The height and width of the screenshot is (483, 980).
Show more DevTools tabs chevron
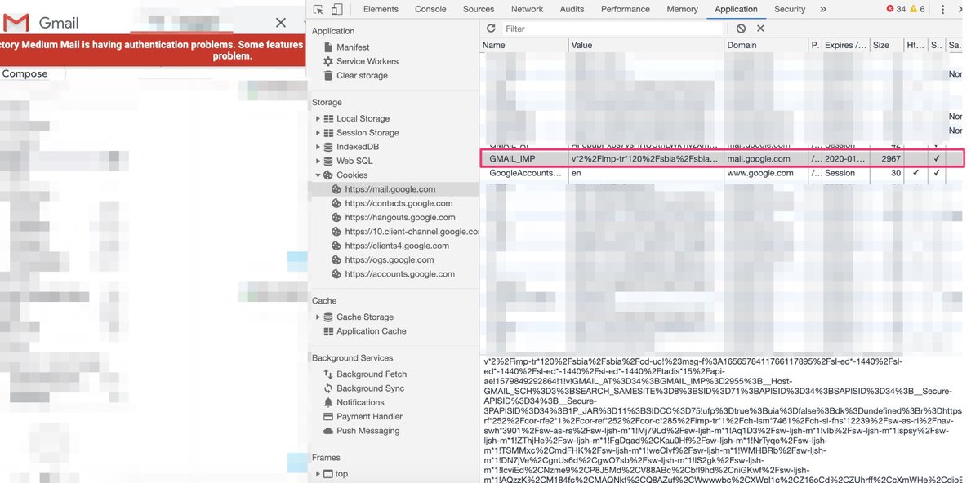[x=822, y=9]
